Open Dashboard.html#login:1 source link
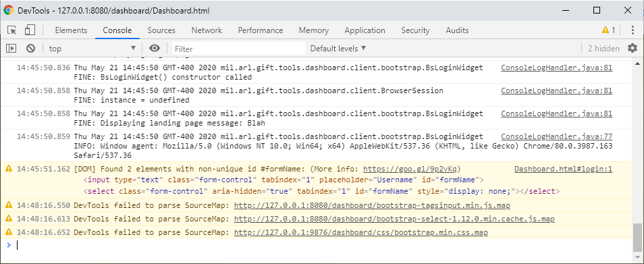The image size is (644, 264). [x=563, y=169]
